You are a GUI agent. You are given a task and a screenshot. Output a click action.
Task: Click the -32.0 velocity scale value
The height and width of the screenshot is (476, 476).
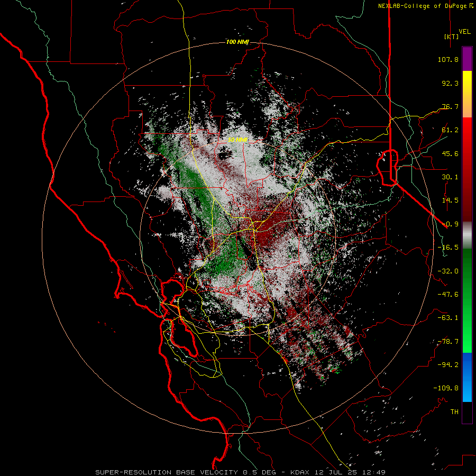pyautogui.click(x=448, y=271)
